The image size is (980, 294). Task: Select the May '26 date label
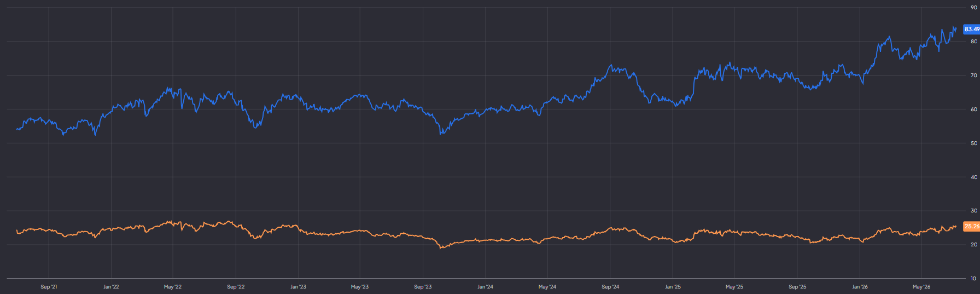pos(921,287)
